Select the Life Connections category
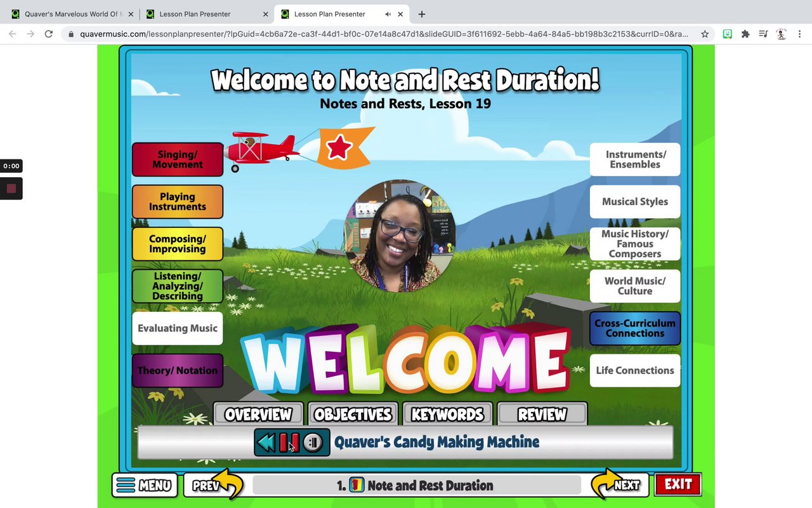 pos(635,371)
